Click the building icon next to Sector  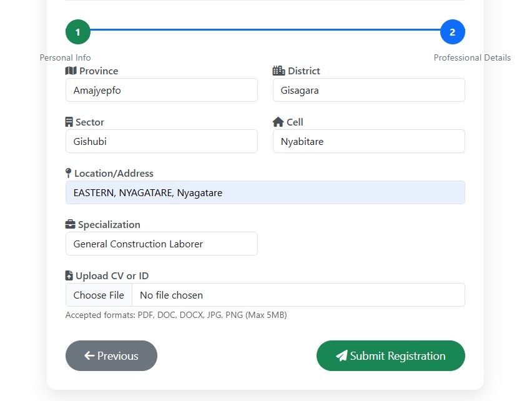tap(69, 122)
